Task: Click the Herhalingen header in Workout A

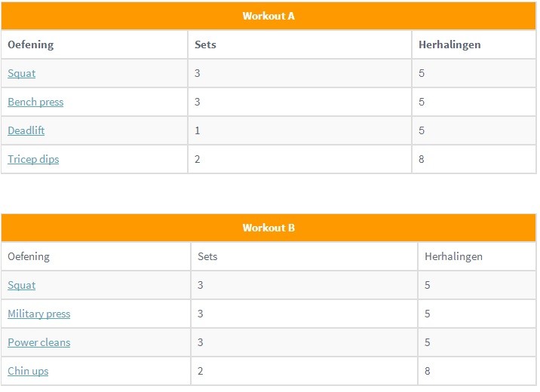Action: [449, 44]
